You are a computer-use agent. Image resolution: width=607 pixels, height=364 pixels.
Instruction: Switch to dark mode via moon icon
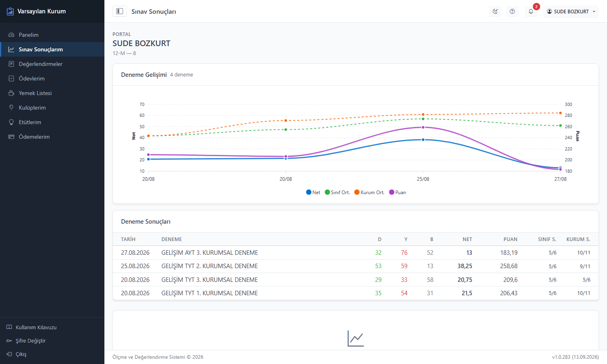pos(495,11)
